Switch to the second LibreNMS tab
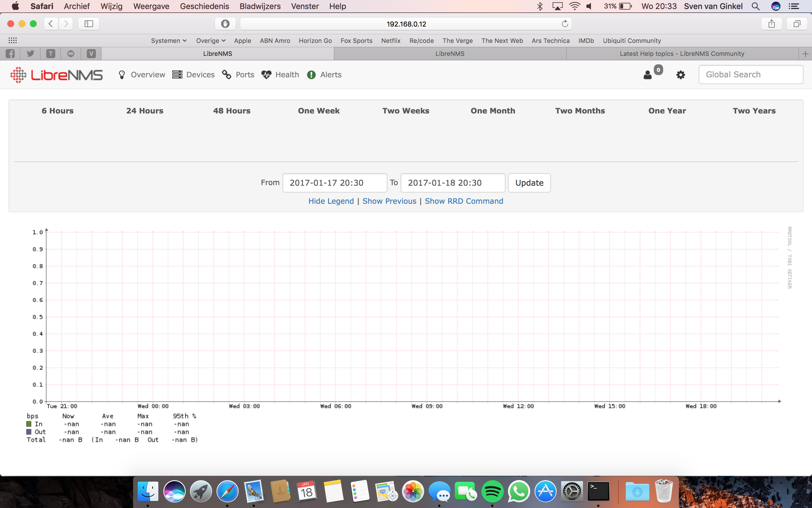812x508 pixels. 450,54
